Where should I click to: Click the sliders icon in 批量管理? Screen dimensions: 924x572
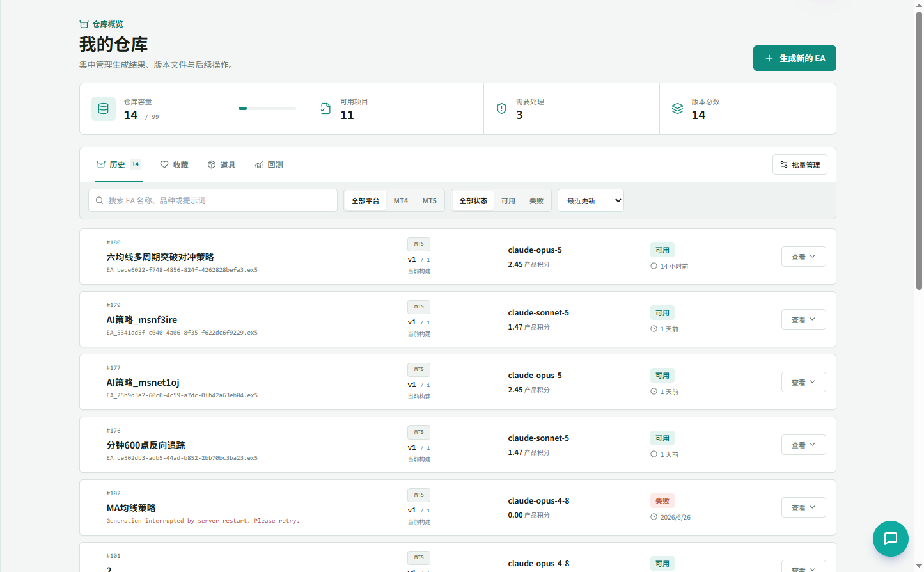tap(784, 164)
